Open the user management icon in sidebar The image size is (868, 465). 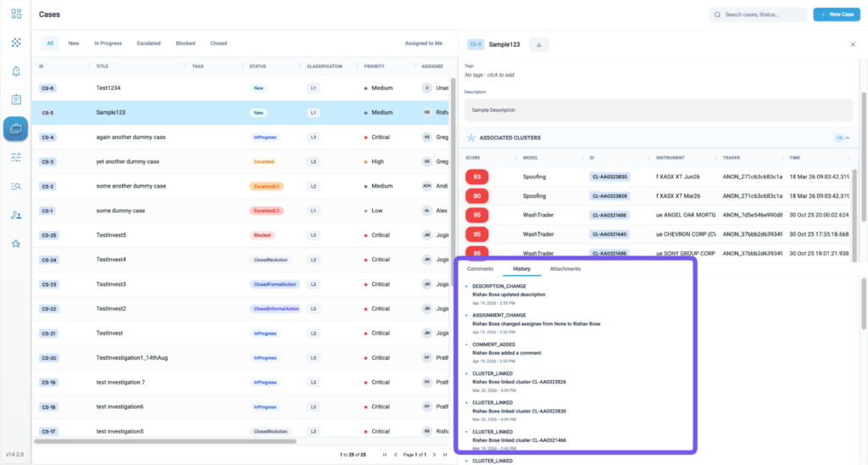tap(16, 215)
